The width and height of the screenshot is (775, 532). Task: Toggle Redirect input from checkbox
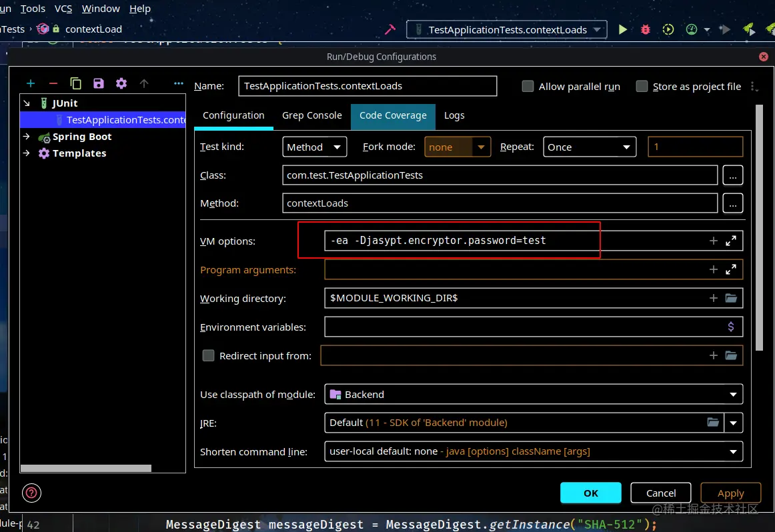pyautogui.click(x=209, y=355)
